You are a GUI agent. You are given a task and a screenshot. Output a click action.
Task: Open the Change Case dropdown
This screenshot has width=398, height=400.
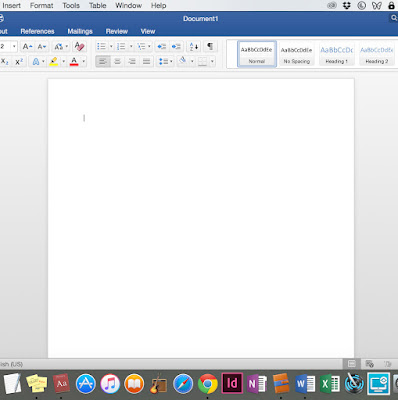pyautogui.click(x=61, y=47)
